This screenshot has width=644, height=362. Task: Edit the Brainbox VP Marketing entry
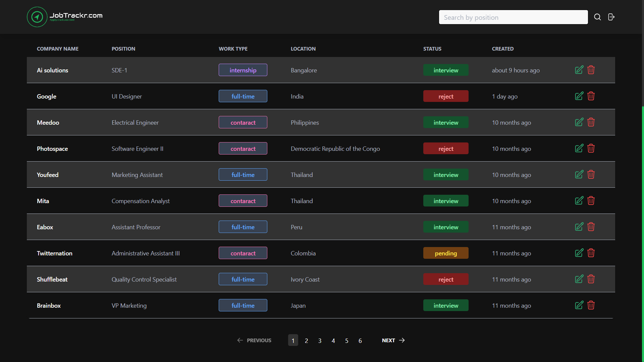point(579,305)
